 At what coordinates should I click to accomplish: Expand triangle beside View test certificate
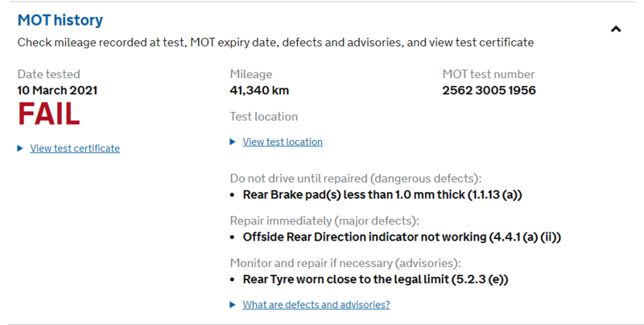coord(20,148)
